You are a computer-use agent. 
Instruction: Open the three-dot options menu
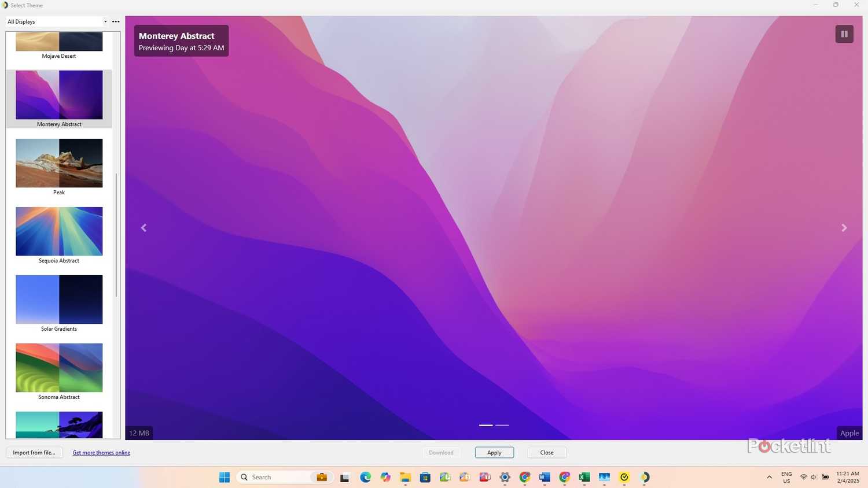pos(115,21)
